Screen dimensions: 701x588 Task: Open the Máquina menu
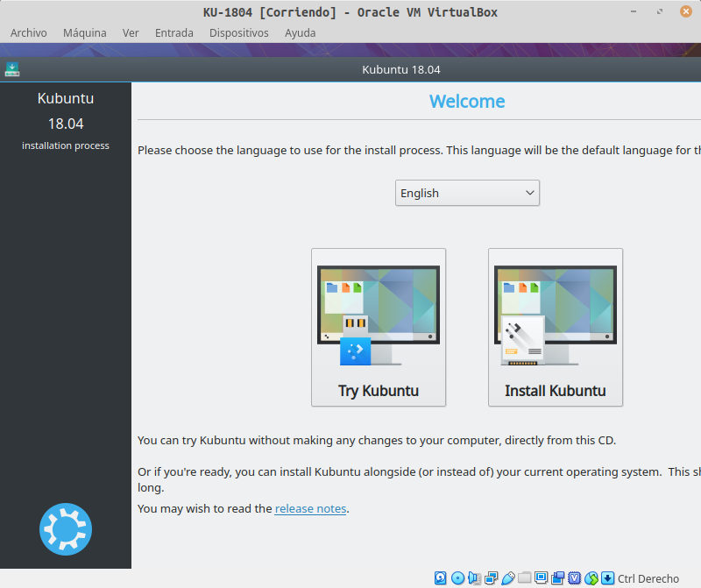point(84,33)
